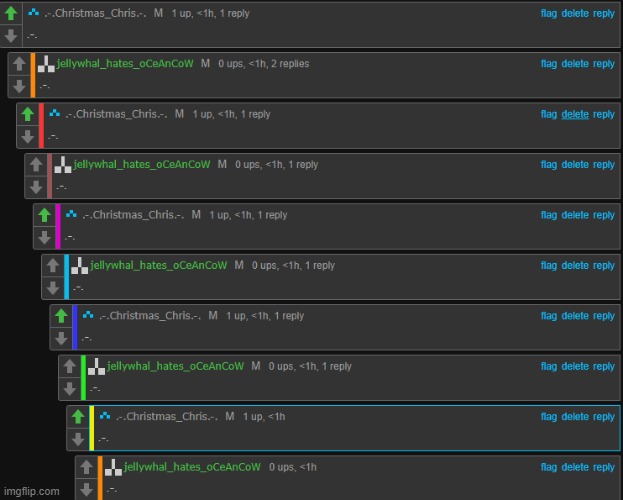Flag the jellywhal comment with 2 replies
623x500 pixels.
coord(549,64)
